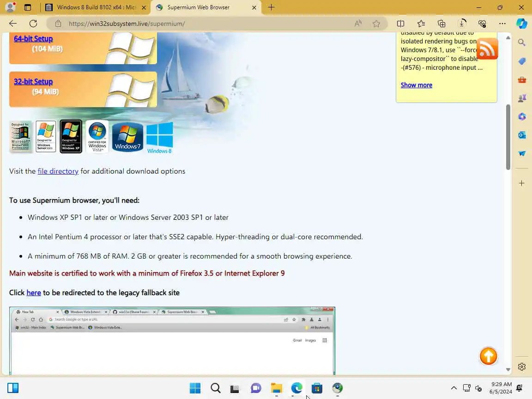Open the Favorites list icon

click(421, 24)
